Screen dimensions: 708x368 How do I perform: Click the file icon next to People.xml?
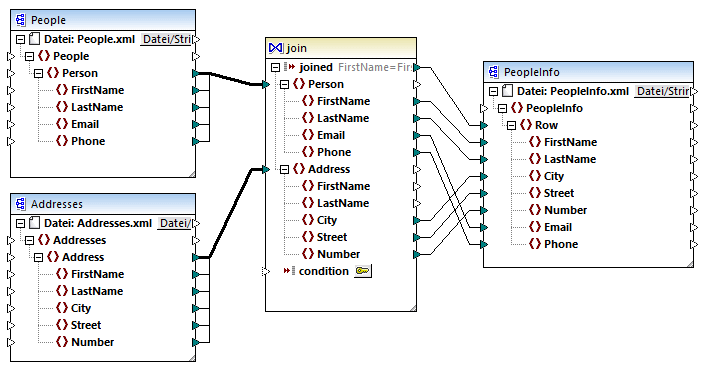[34, 39]
